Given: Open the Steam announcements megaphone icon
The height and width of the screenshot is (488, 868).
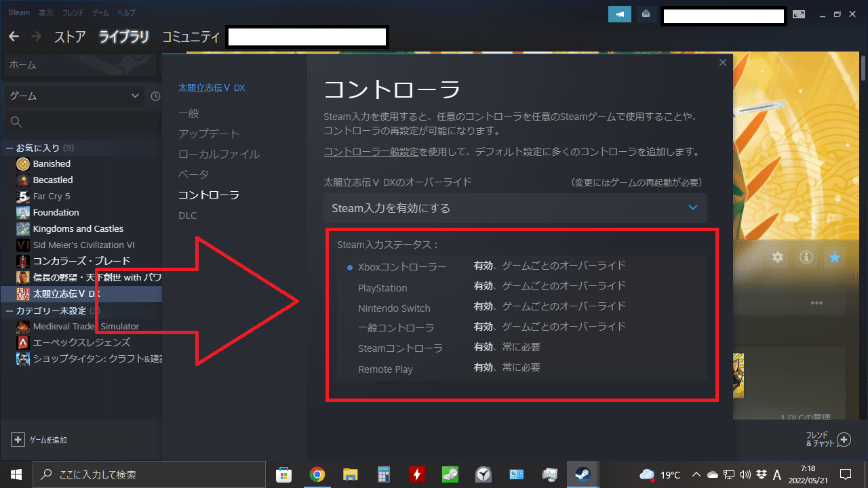Looking at the screenshot, I should tap(620, 14).
